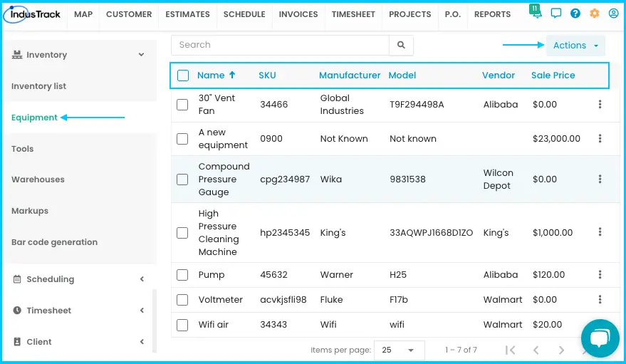626x364 pixels.
Task: Sort by the Sale Price column header
Action: (x=553, y=75)
